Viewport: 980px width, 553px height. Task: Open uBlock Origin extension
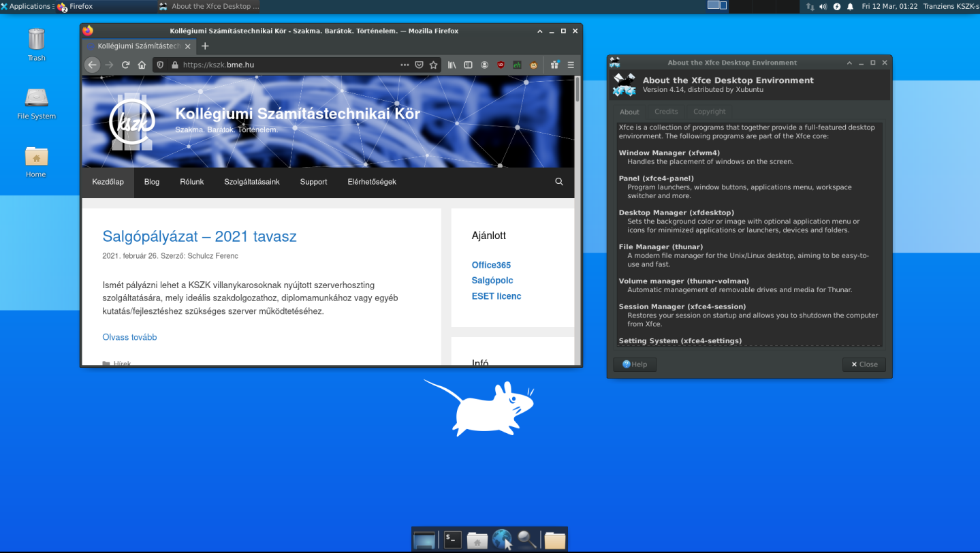(x=501, y=65)
